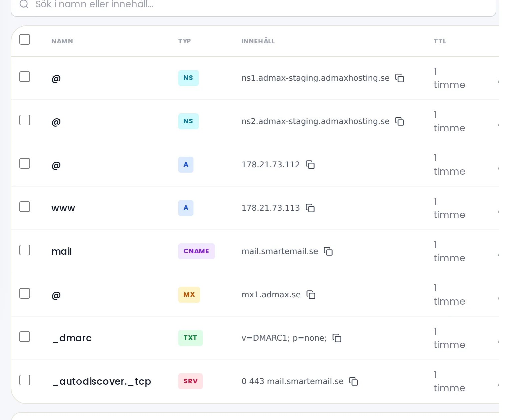Screen dimensions: 509x420
Task: Check the 178.21.73.112 A record row
Action: pyautogui.click(x=25, y=163)
